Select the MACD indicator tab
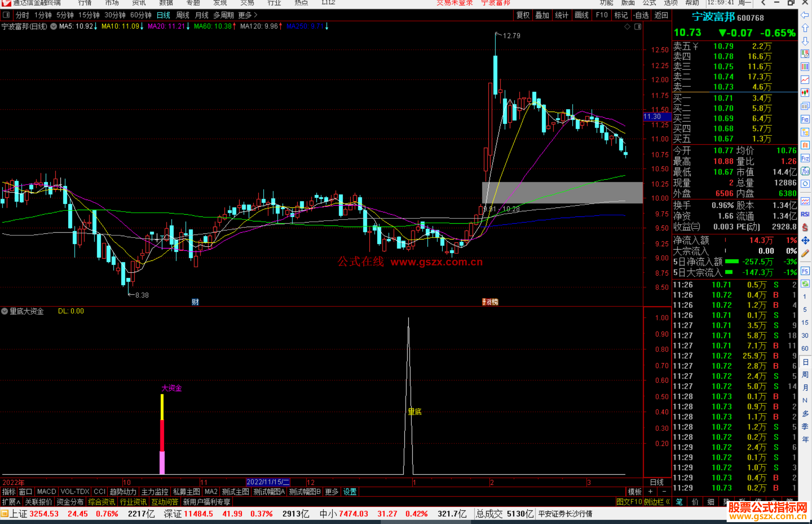Viewport: 812px width, 524px height. pos(46,492)
